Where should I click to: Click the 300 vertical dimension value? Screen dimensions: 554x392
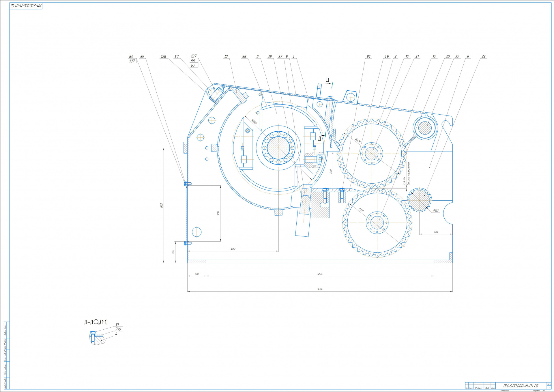(218, 213)
